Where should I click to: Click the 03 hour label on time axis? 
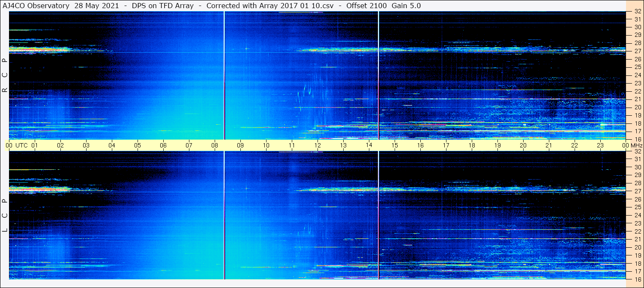pyautogui.click(x=86, y=145)
